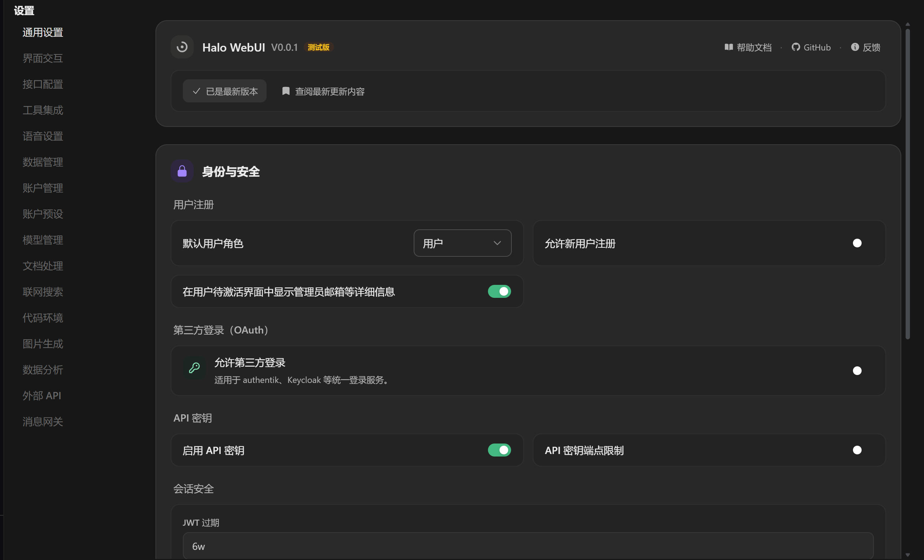Toggle 在用户待激活界面中显示管理员邮箱等详细信息 switch
The image size is (924, 560).
[x=499, y=292]
